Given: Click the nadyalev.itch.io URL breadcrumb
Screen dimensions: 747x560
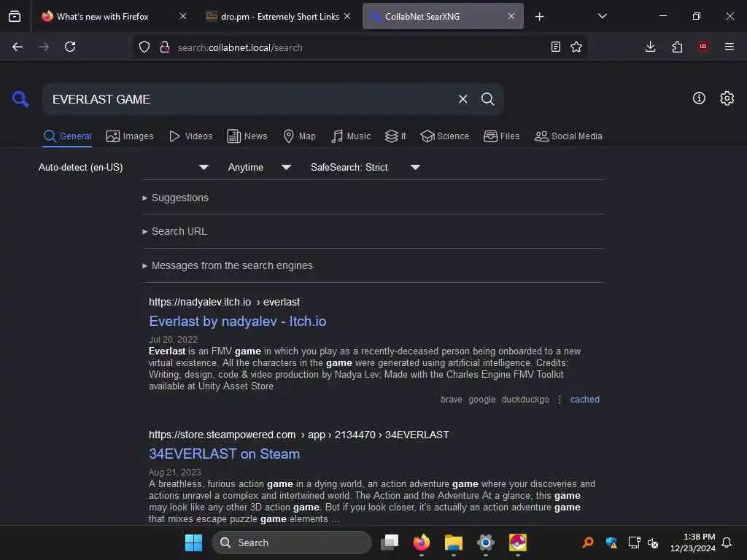Looking at the screenshot, I should pos(224,302).
